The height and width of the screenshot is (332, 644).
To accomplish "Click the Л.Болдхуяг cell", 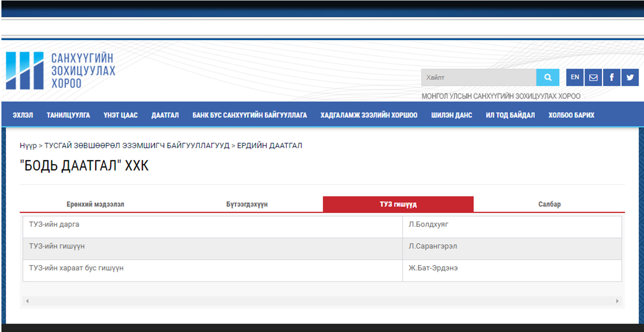I will tap(512, 227).
